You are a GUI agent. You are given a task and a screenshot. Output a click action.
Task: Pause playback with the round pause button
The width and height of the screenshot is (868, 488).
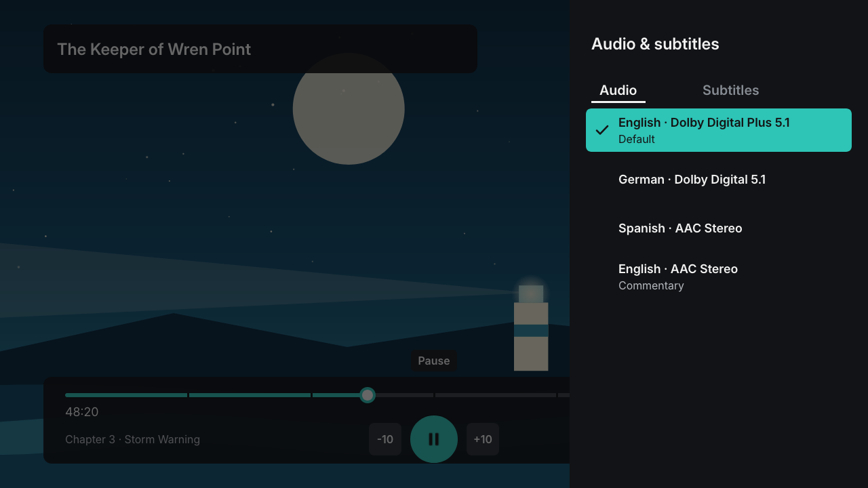(434, 439)
